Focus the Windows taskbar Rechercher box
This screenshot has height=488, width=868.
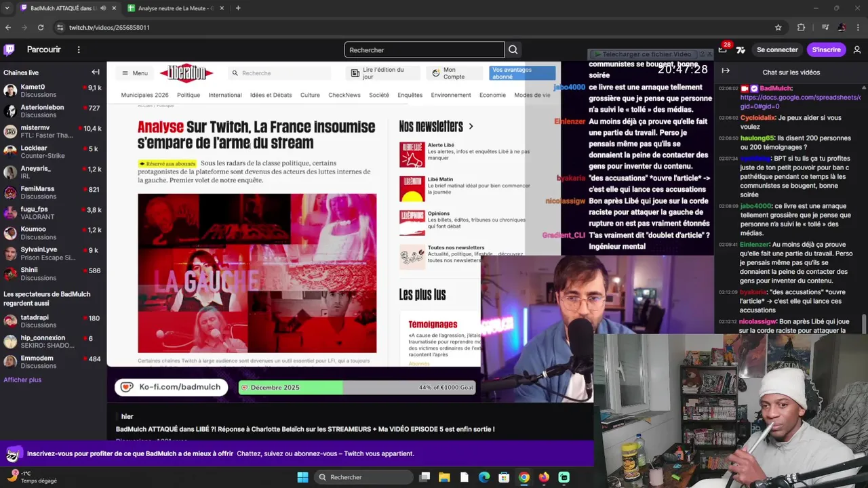[364, 477]
